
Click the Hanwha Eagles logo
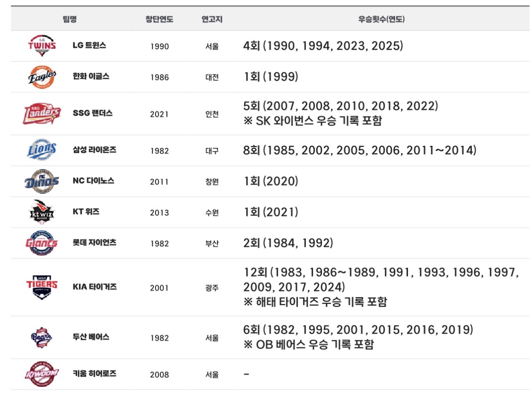42,77
